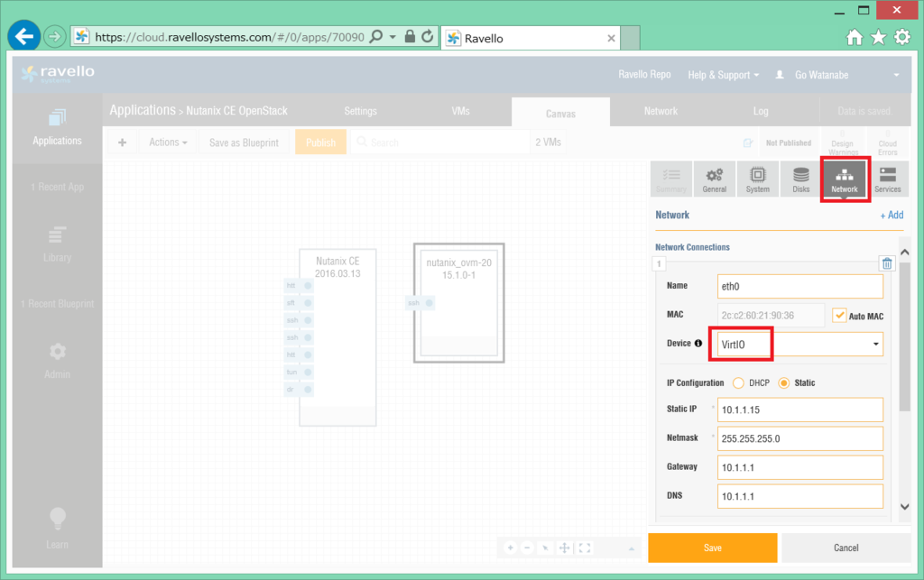Expand the Help & Support menu

tap(724, 75)
